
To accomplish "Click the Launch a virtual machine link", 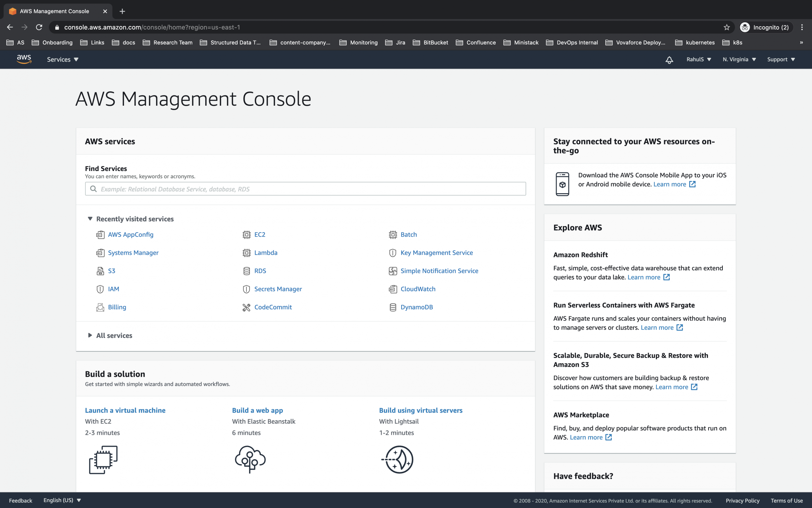I will [125, 410].
